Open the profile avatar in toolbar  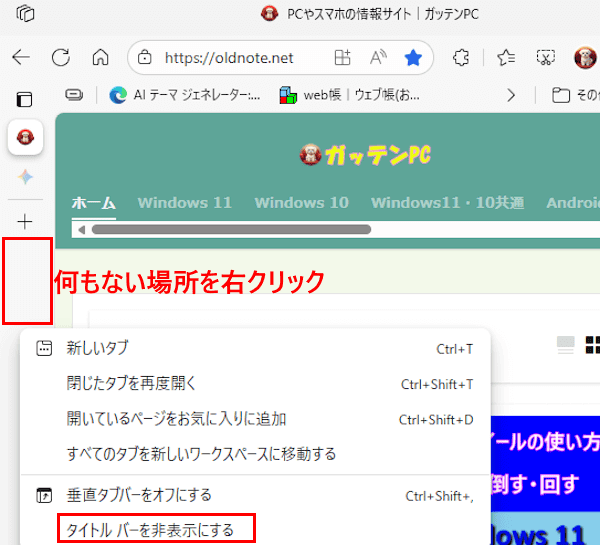585,58
